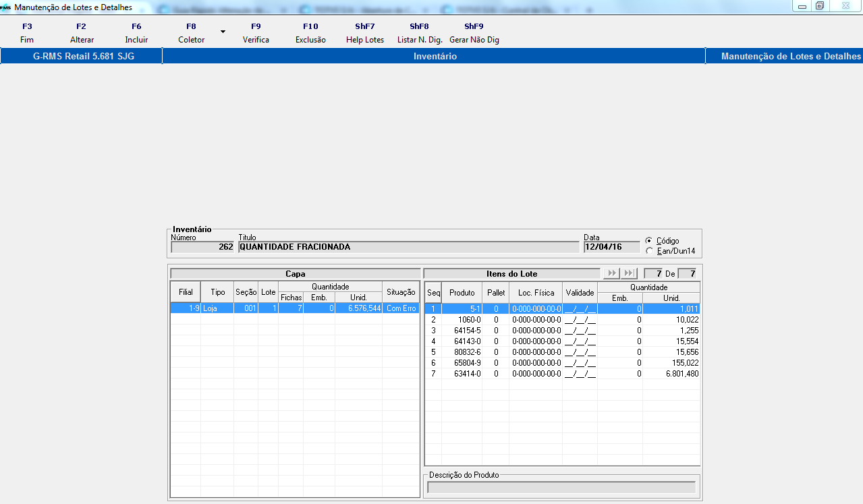The width and height of the screenshot is (863, 504).
Task: Open ShF7 Help Lotes
Action: point(365,33)
